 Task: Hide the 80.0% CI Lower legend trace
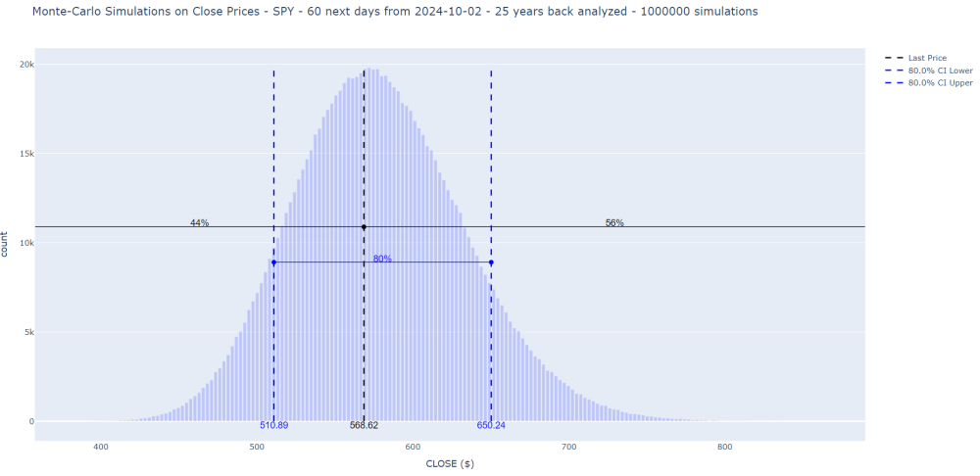coord(940,71)
